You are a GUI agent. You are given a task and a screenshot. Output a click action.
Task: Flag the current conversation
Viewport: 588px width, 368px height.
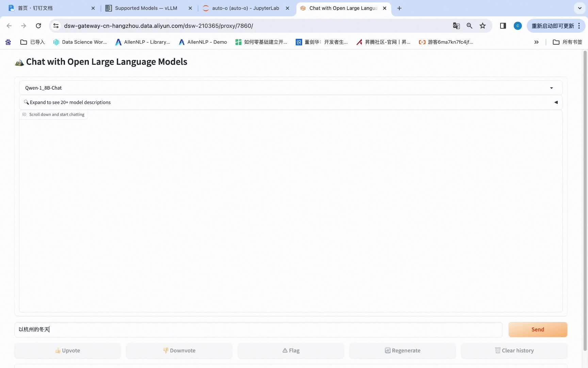coord(291,350)
